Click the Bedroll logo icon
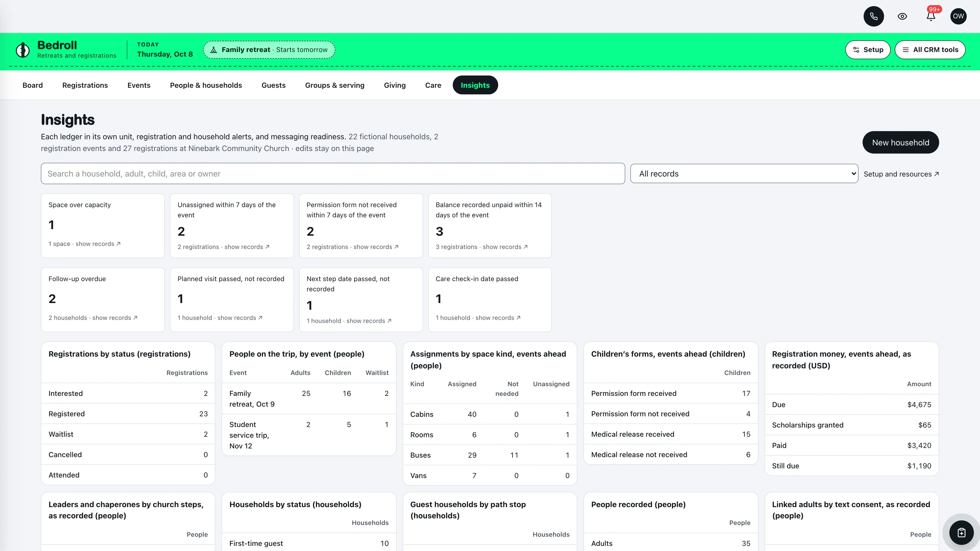The image size is (980, 551). tap(23, 50)
